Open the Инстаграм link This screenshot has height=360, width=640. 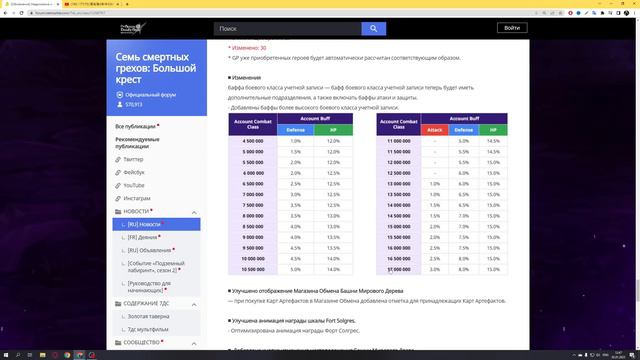point(137,198)
